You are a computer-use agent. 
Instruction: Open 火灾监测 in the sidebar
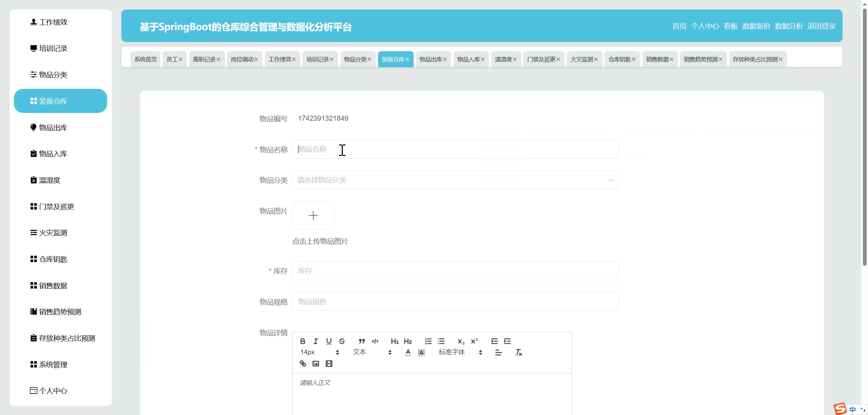coord(53,233)
